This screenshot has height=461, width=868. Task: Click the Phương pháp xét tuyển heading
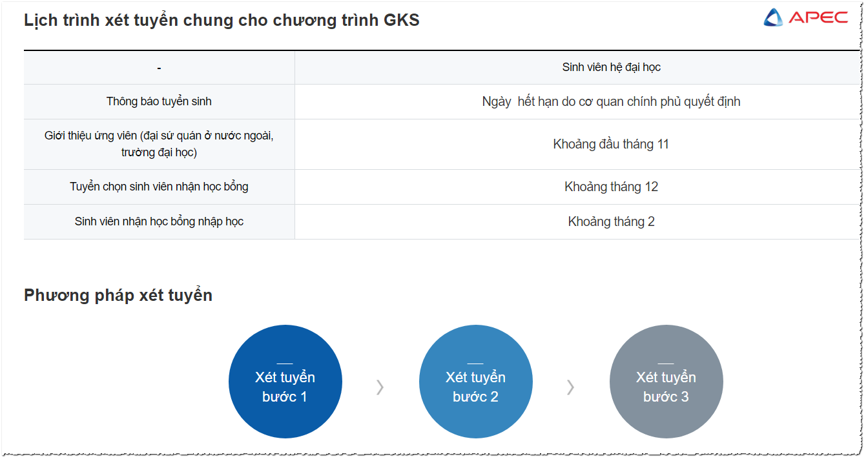(118, 295)
